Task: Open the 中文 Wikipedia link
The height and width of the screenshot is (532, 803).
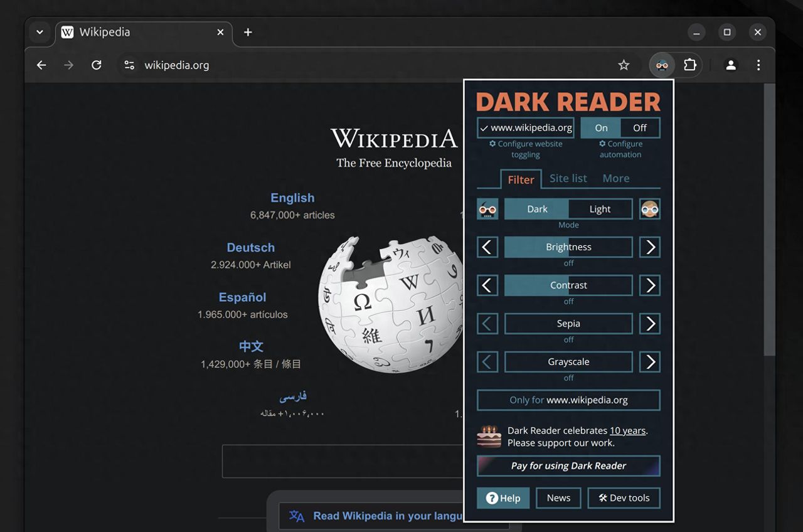Action: (x=251, y=346)
